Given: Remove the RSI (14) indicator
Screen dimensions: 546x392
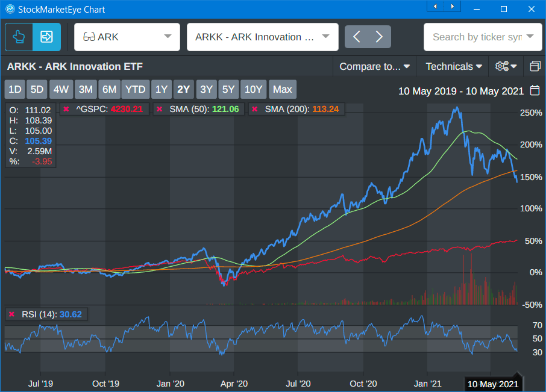Looking at the screenshot, I should click(11, 314).
